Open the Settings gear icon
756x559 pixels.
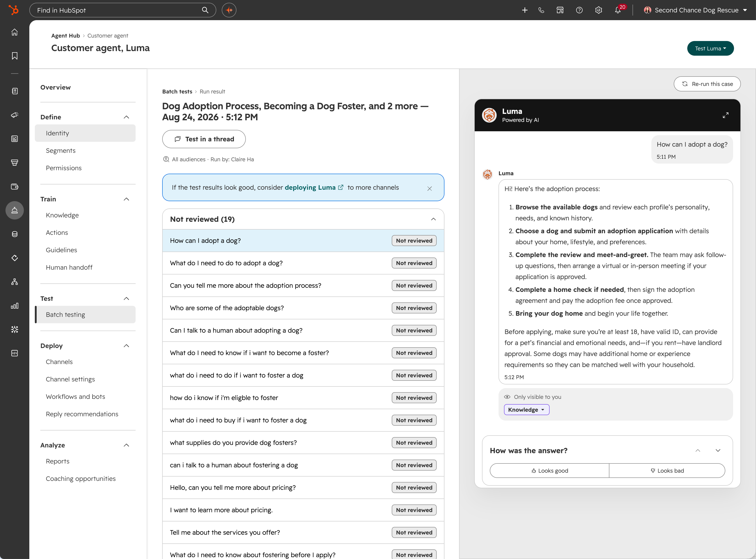pyautogui.click(x=599, y=10)
